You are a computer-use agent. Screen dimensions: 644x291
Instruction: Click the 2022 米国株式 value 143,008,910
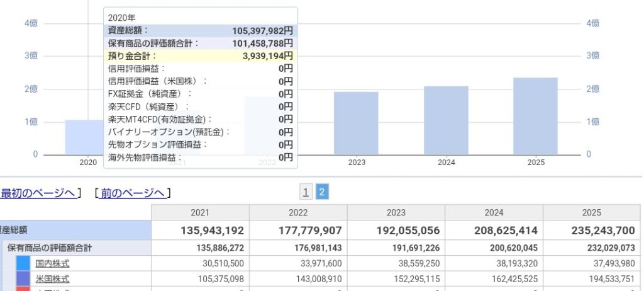tap(298, 279)
